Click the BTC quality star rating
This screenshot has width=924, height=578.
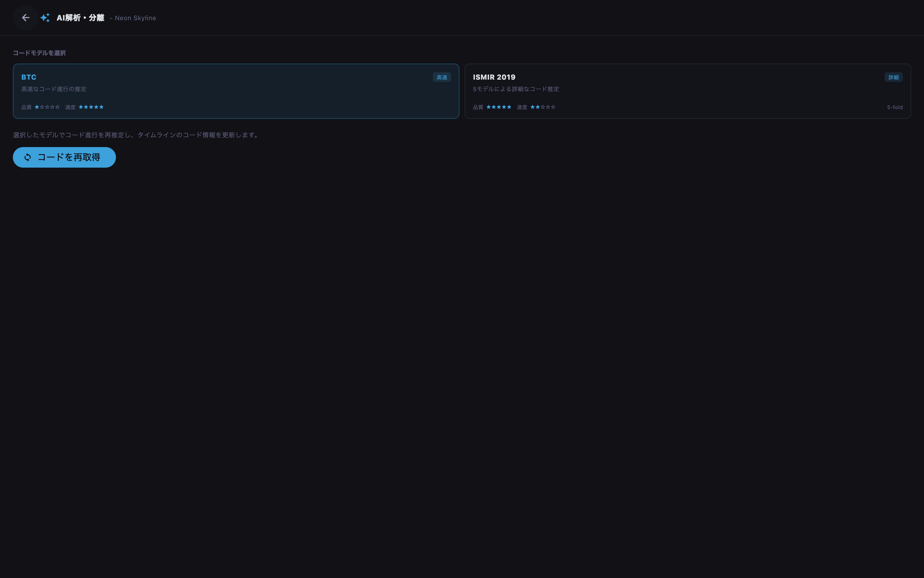tap(47, 107)
